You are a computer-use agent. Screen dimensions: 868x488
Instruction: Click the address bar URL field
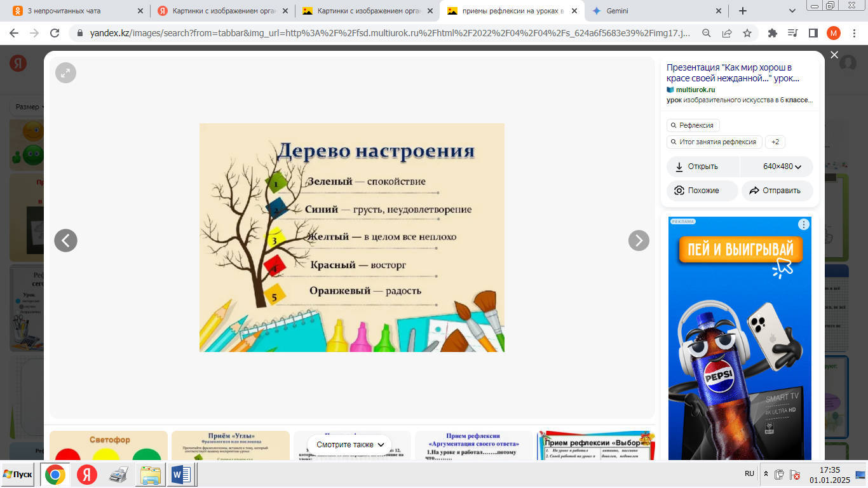click(x=381, y=33)
